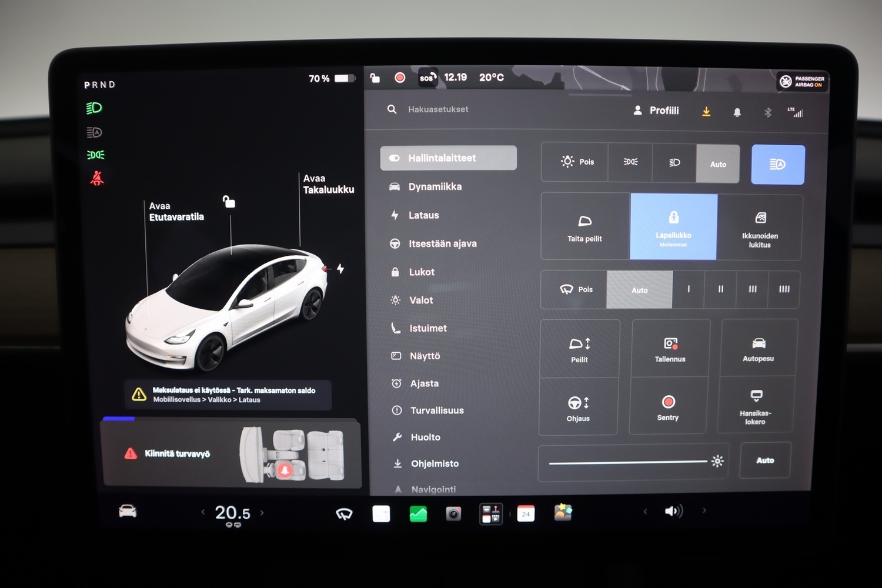Select Itsestään ajava menu item
This screenshot has width=882, height=588.
[433, 243]
